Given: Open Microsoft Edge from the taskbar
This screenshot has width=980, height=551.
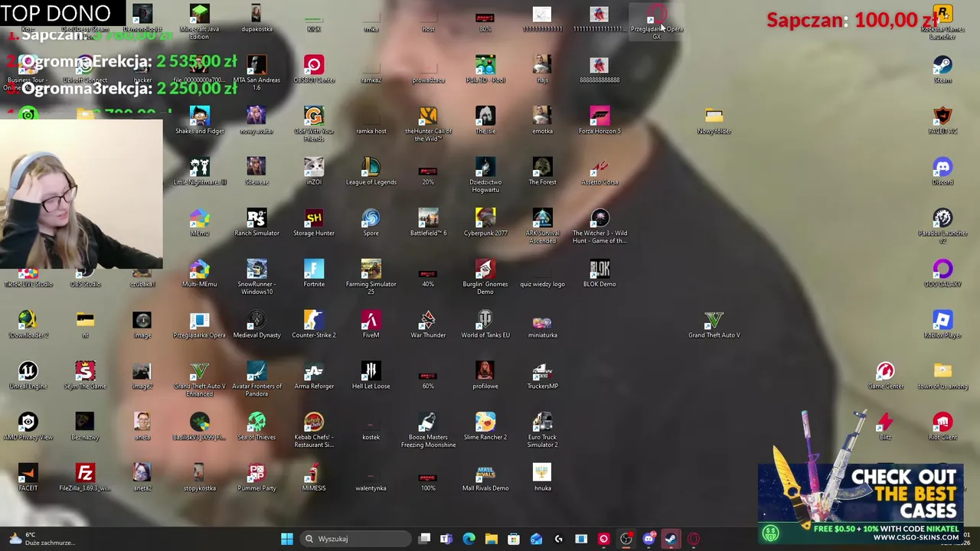Looking at the screenshot, I should click(469, 539).
